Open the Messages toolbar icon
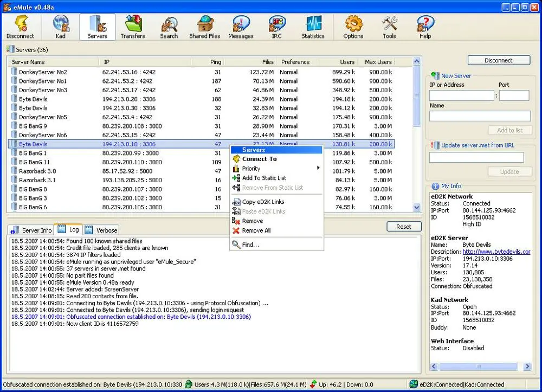The image size is (542, 392). pyautogui.click(x=241, y=27)
